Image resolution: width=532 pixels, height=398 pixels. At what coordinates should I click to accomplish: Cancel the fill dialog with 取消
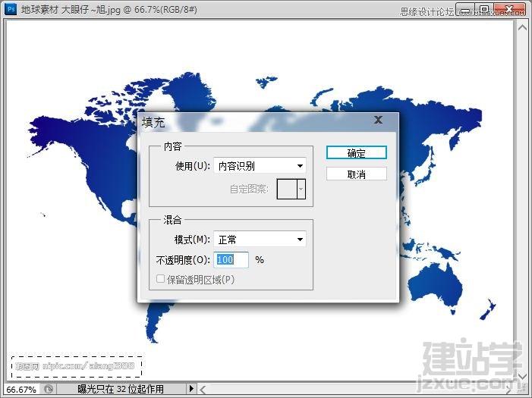pyautogui.click(x=356, y=174)
